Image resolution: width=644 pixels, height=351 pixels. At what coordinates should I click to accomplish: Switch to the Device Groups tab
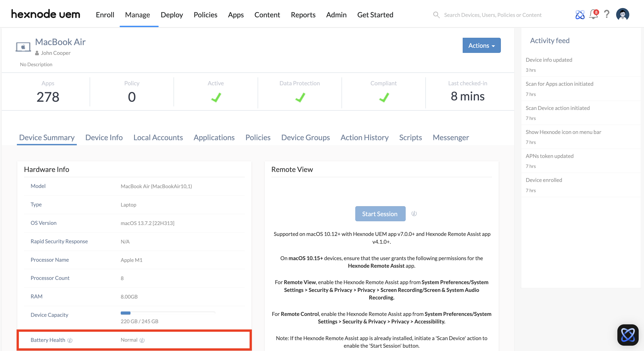306,137
